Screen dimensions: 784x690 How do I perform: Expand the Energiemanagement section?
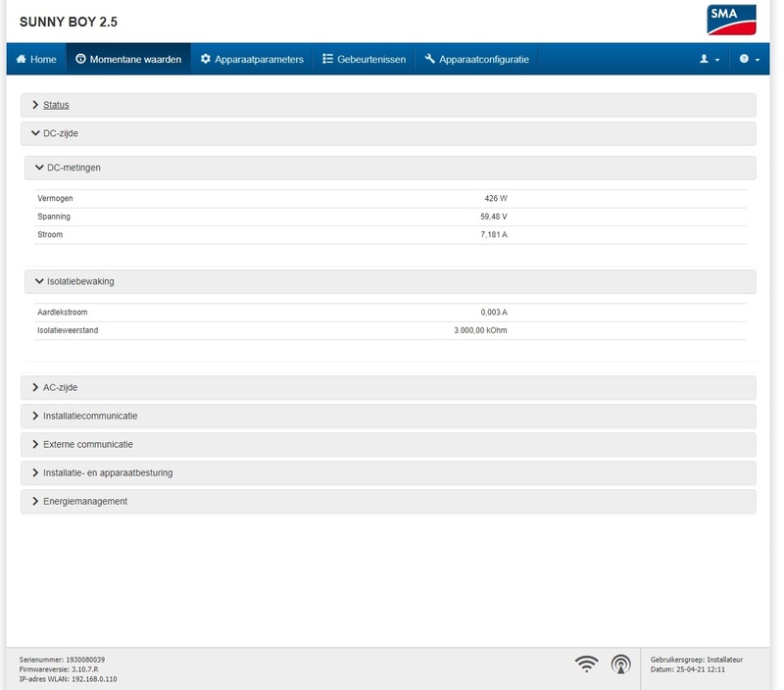click(388, 502)
